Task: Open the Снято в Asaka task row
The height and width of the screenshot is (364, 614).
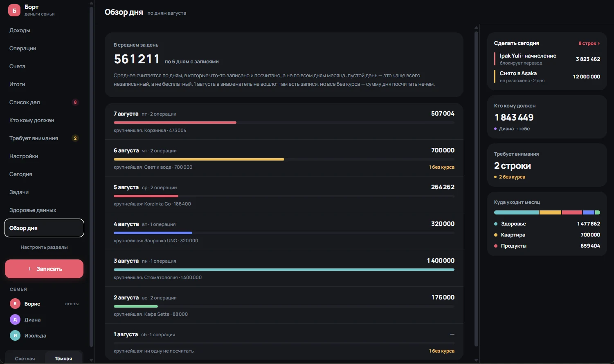Action: [547, 76]
